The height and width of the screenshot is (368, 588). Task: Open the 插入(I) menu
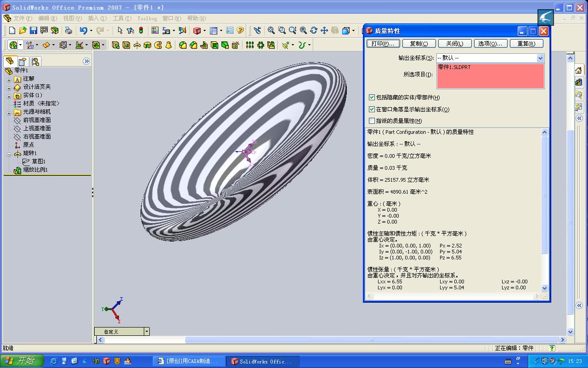[x=97, y=18]
